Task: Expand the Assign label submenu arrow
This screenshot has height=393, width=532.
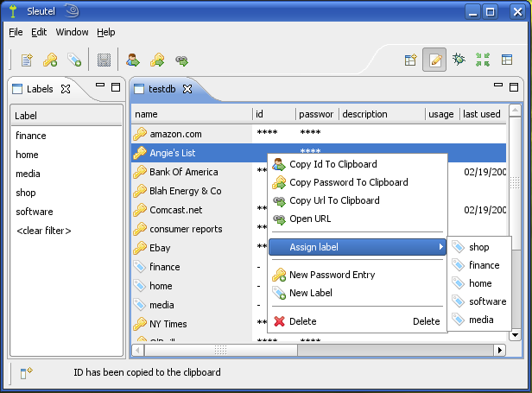Action: [441, 247]
